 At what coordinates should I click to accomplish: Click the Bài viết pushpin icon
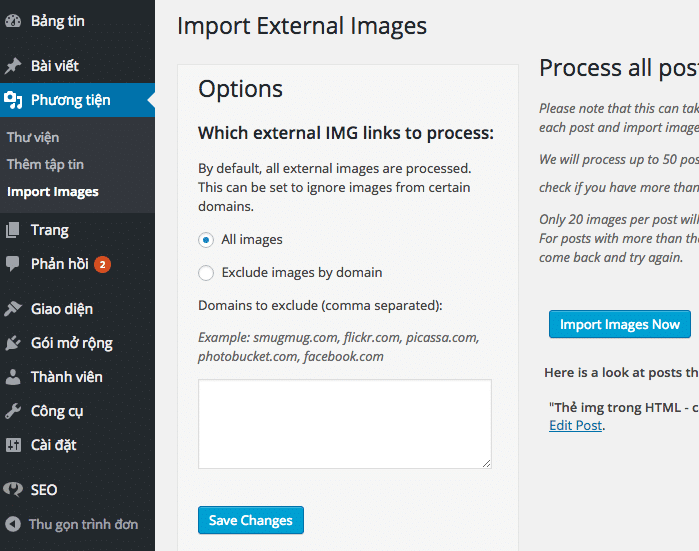[13, 66]
